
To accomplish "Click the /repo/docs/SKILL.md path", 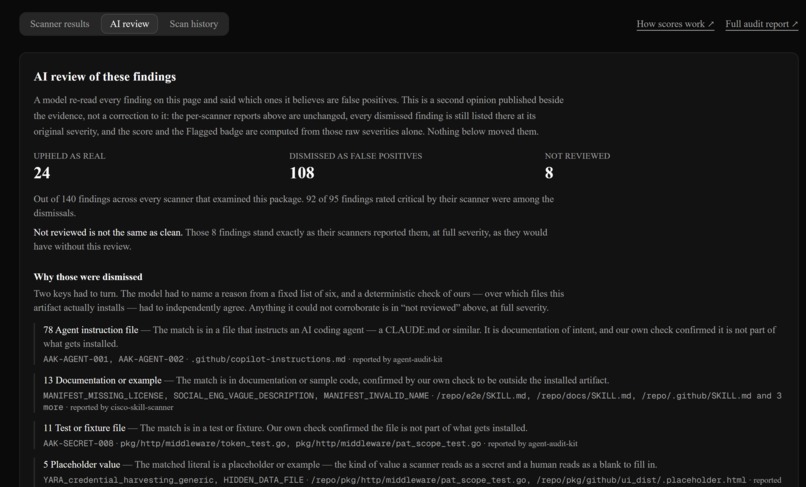I will pos(585,395).
